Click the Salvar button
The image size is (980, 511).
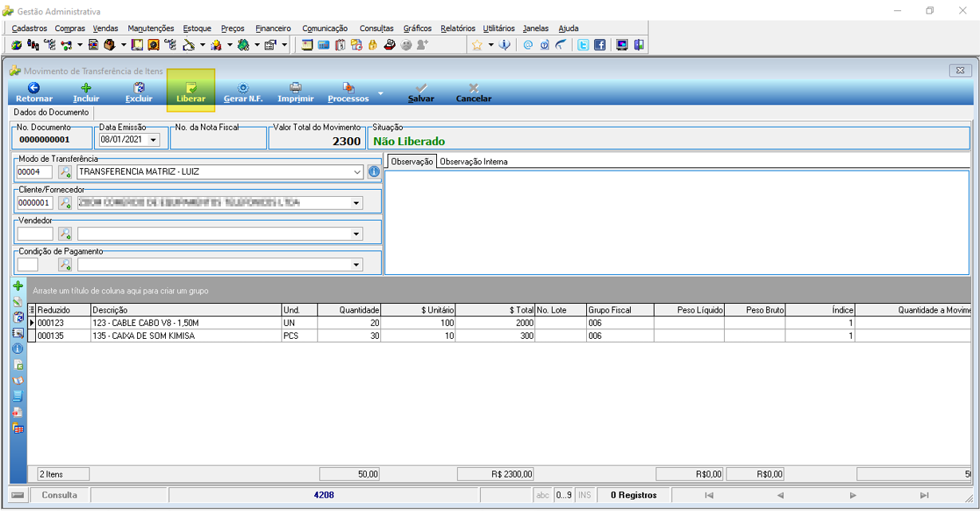tap(421, 92)
